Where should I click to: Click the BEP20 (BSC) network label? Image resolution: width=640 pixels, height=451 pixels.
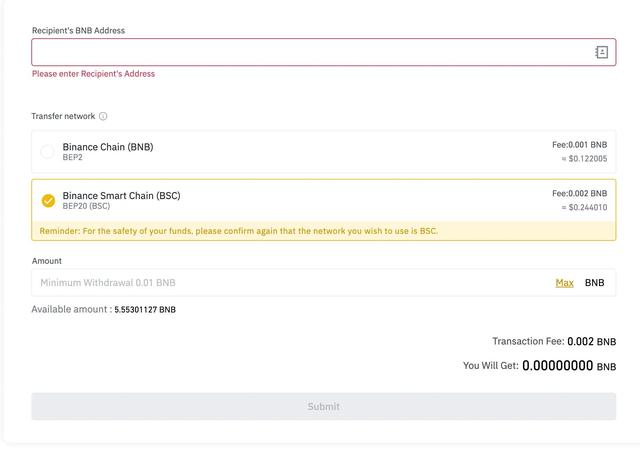pyautogui.click(x=86, y=206)
